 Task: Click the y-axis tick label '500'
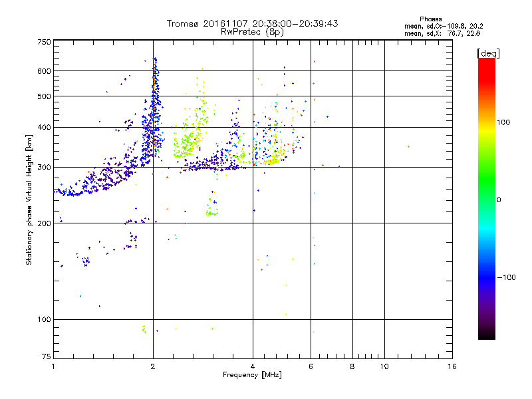[44, 96]
